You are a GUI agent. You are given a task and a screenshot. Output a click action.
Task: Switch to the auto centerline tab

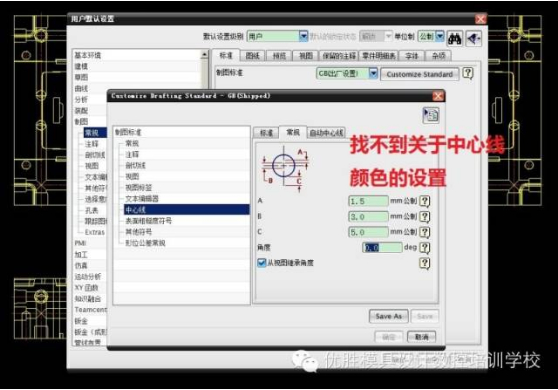(326, 133)
